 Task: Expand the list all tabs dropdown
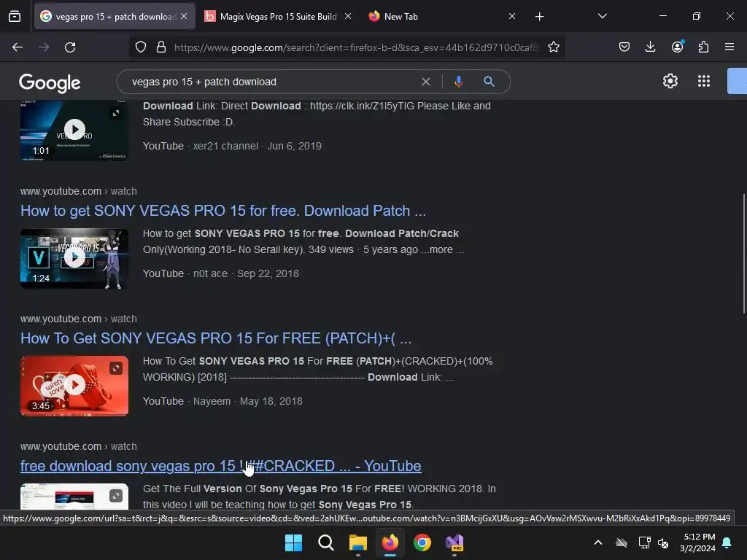click(602, 16)
